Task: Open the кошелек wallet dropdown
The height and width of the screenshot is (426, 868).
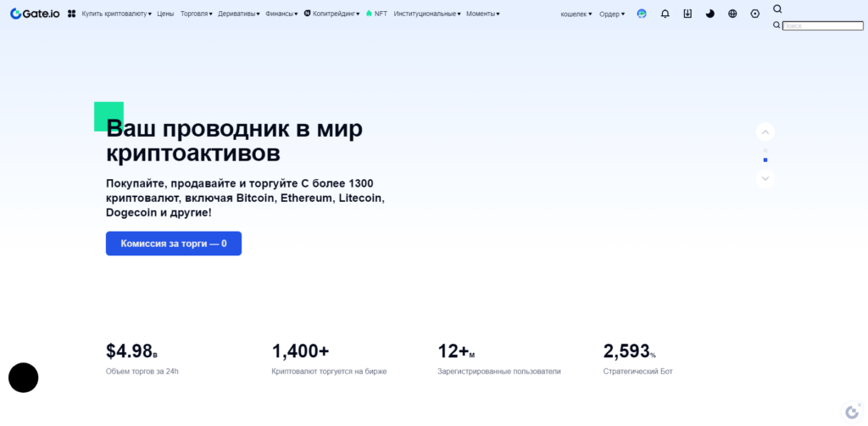Action: [576, 14]
